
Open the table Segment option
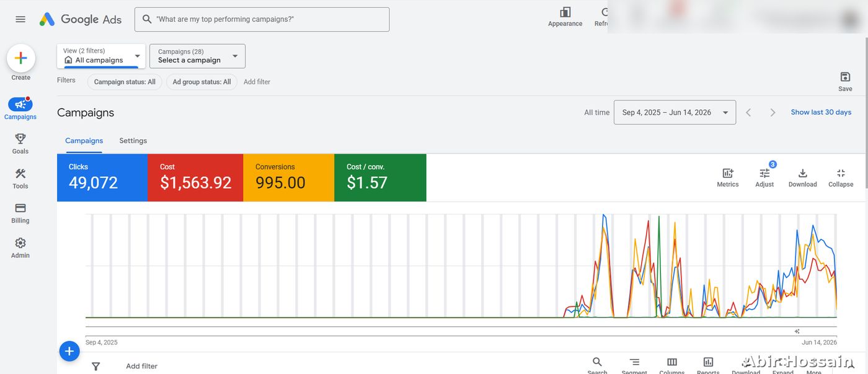tap(634, 365)
